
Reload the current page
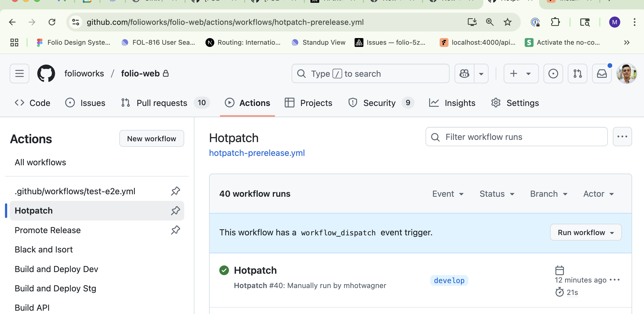(52, 22)
